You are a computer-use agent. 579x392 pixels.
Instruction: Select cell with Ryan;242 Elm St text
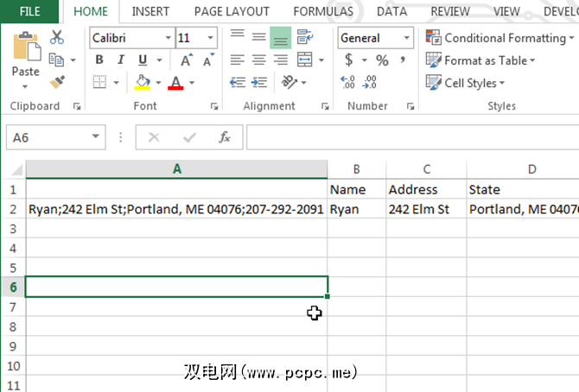point(176,209)
